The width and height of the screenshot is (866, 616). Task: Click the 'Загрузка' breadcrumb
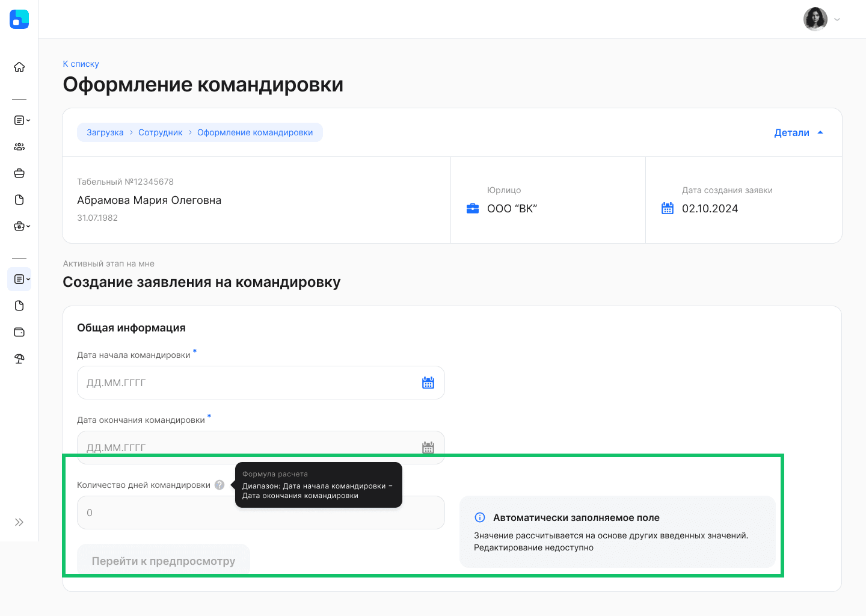tap(105, 132)
